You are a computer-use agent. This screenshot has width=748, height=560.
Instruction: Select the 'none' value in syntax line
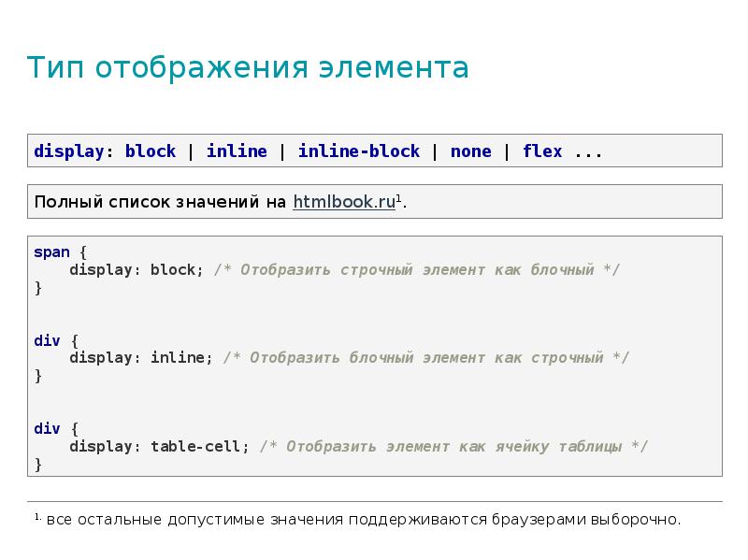(471, 151)
